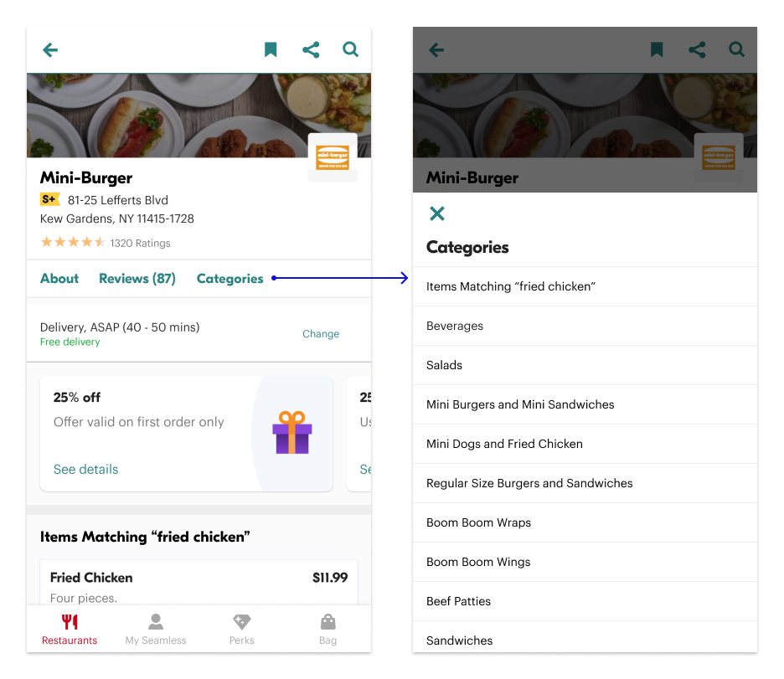Tap the S+ Seamless Plus badge

pyautogui.click(x=49, y=199)
